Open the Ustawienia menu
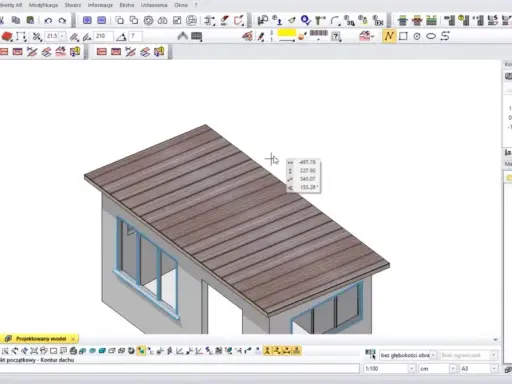 (x=154, y=5)
